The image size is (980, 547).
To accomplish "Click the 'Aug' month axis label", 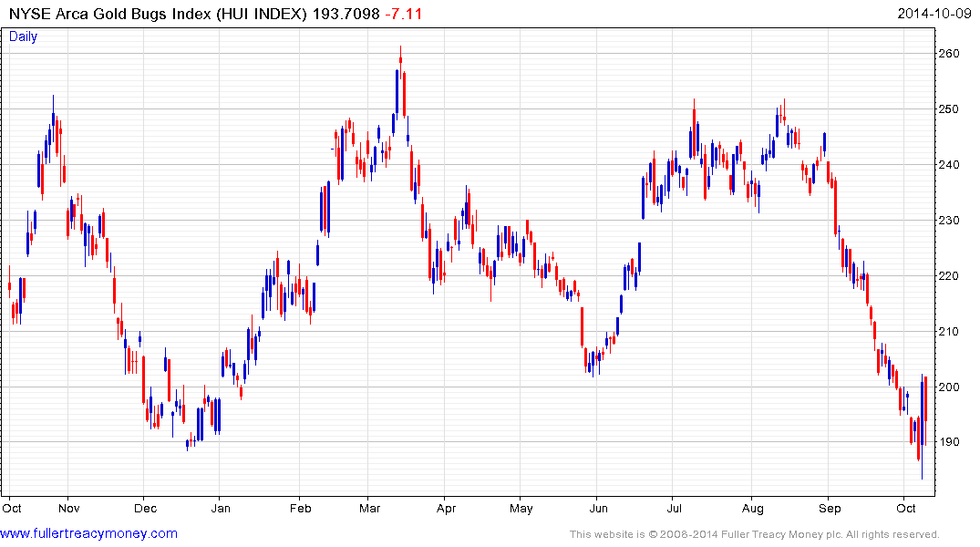I will tap(752, 508).
